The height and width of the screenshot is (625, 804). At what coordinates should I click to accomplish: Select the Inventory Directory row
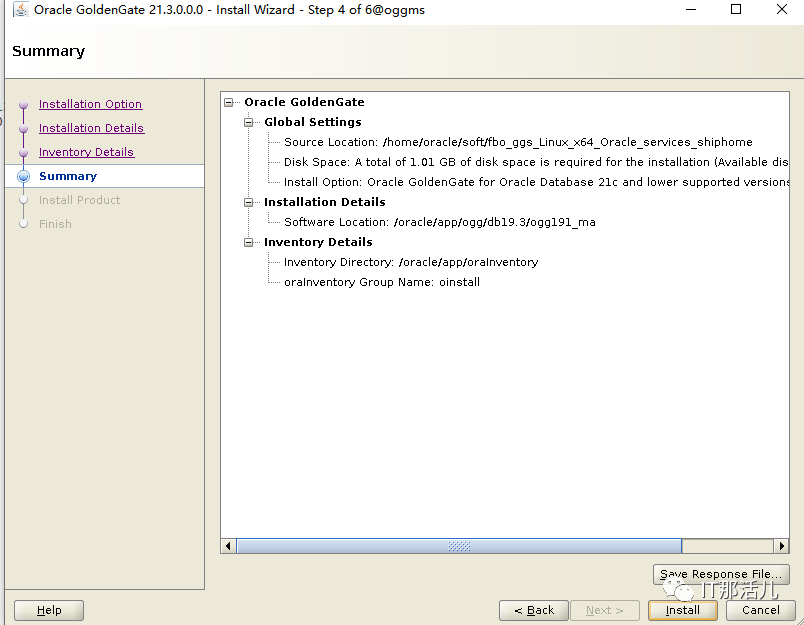click(411, 262)
